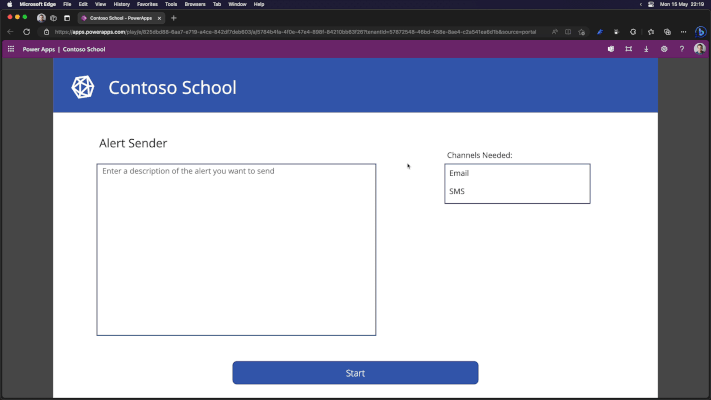This screenshot has height=400, width=711.
Task: Click the browser address bar URL
Action: (295, 32)
